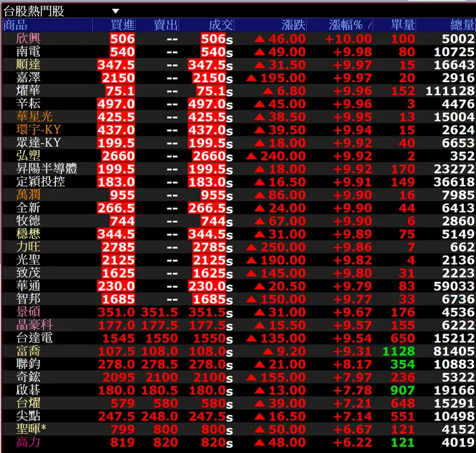Select the 辛耘 stock name
This screenshot has height=453, width=476.
28,103
